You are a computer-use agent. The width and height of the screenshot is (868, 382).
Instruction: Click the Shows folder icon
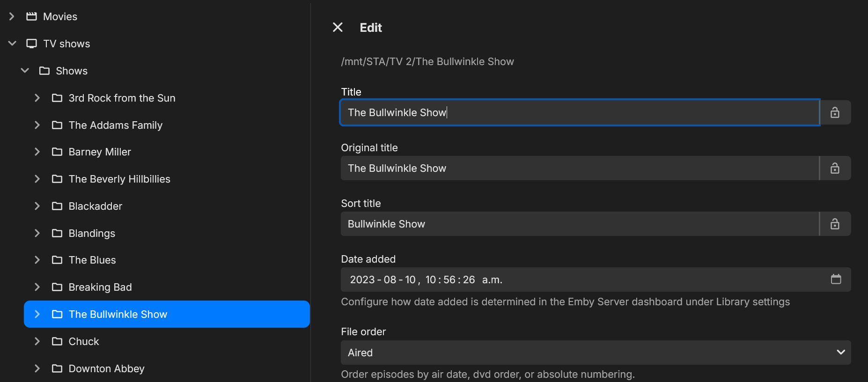[44, 71]
